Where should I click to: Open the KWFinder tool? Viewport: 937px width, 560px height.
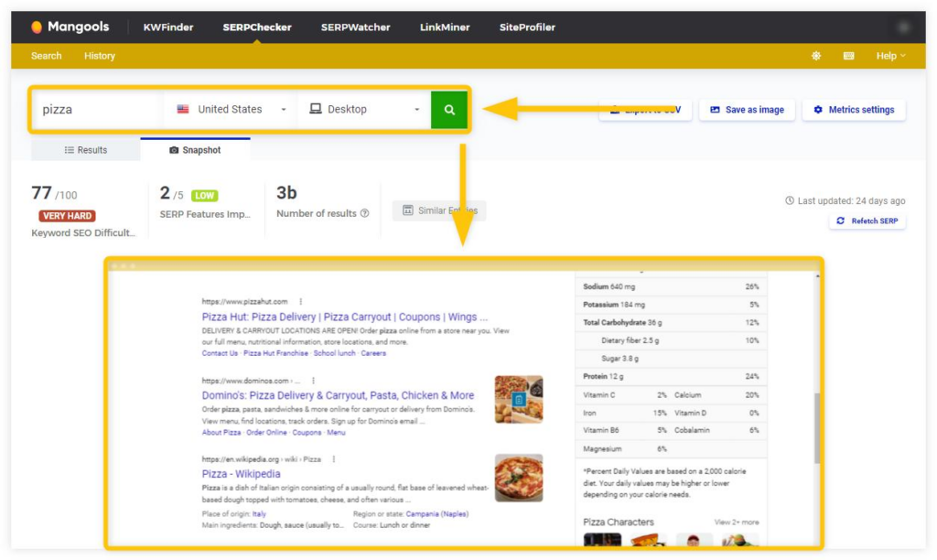click(168, 27)
